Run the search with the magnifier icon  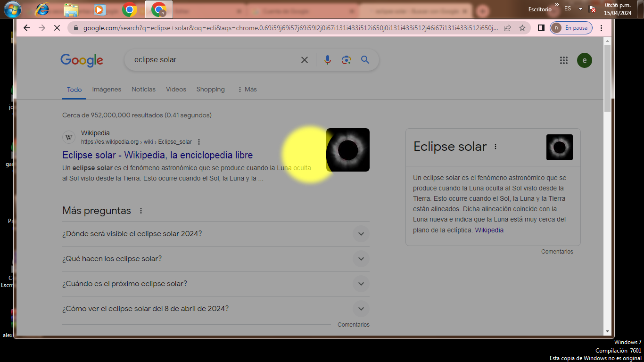365,60
